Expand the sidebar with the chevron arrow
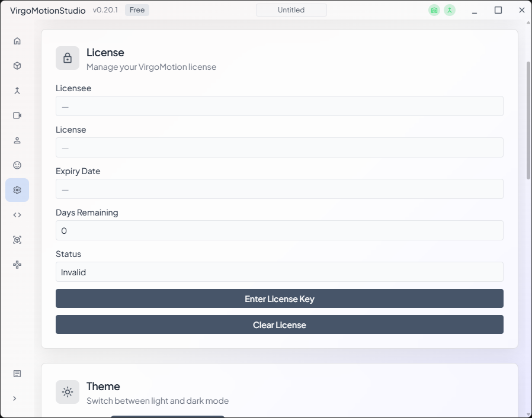The width and height of the screenshot is (532, 418). click(x=15, y=398)
